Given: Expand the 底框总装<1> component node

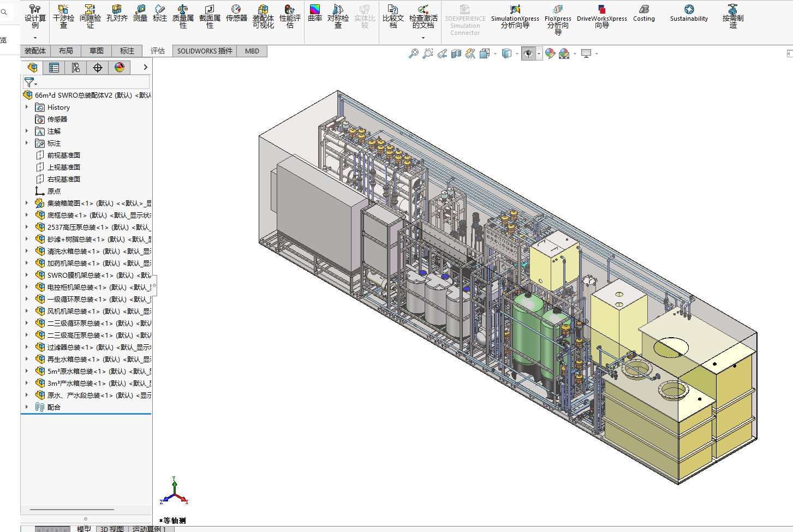Looking at the screenshot, I should click(x=27, y=215).
